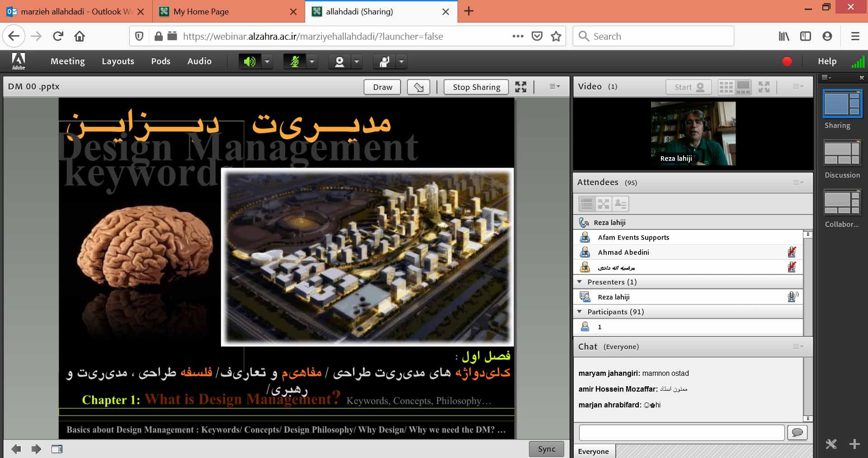Close the layouts sidebar panel
The image size is (868, 458).
(861, 78)
